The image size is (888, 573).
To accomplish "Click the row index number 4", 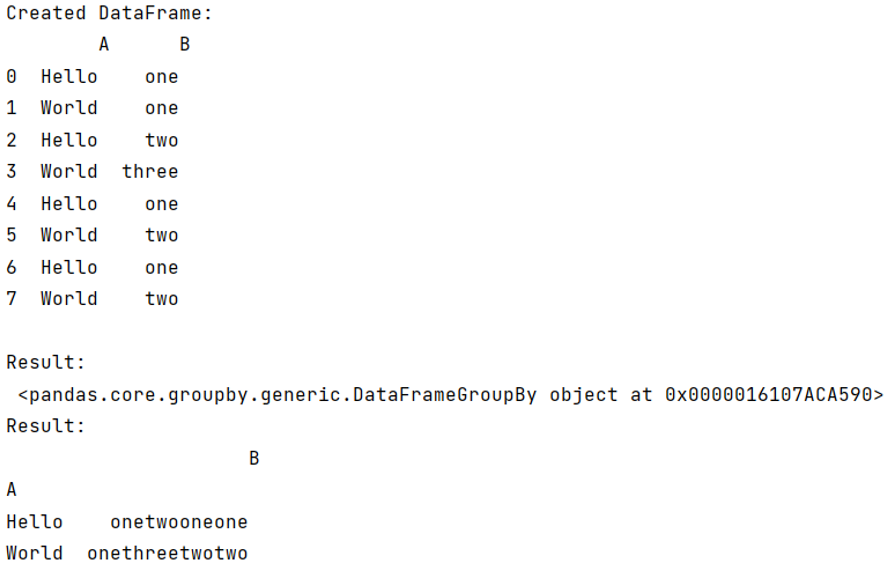I will (x=11, y=204).
